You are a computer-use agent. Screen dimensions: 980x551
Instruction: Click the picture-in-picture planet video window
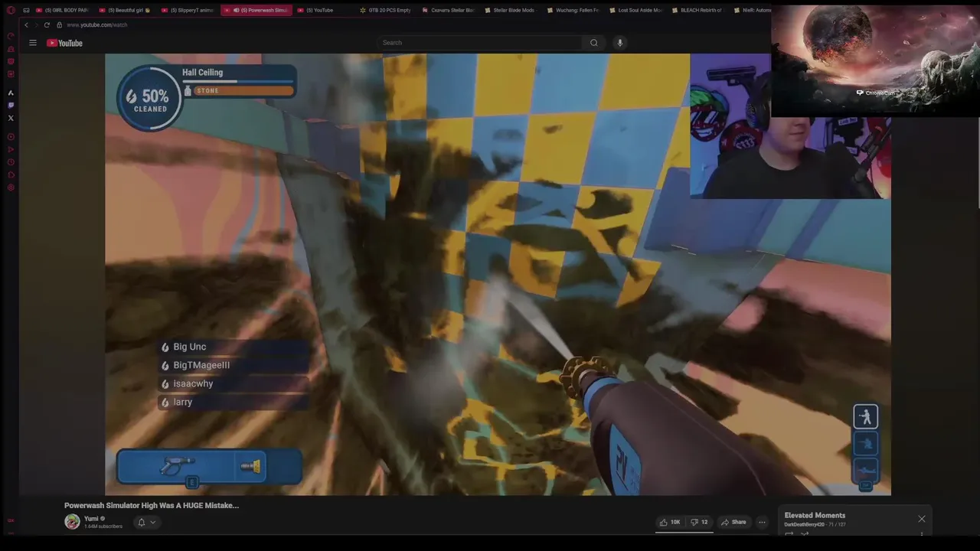tap(875, 61)
